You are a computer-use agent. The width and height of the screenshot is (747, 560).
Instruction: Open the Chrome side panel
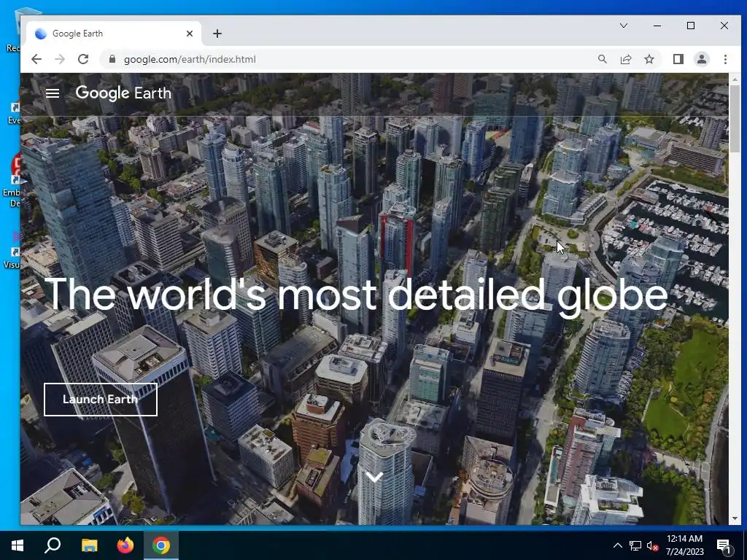point(678,59)
